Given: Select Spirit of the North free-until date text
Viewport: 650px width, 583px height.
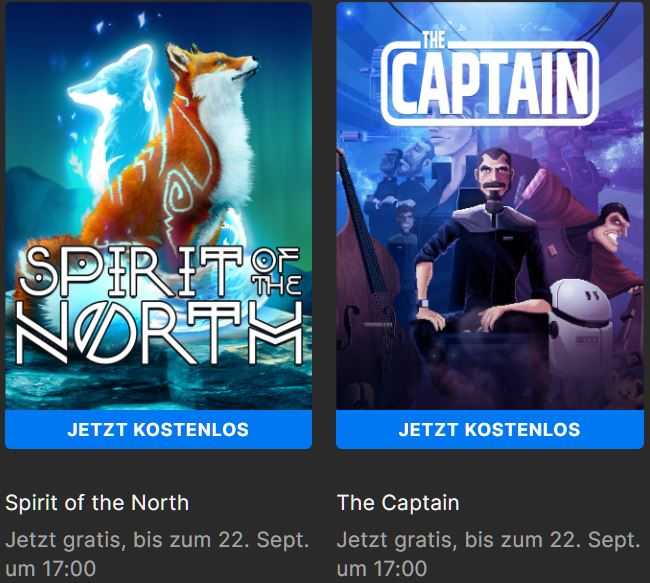Looking at the screenshot, I should (157, 554).
